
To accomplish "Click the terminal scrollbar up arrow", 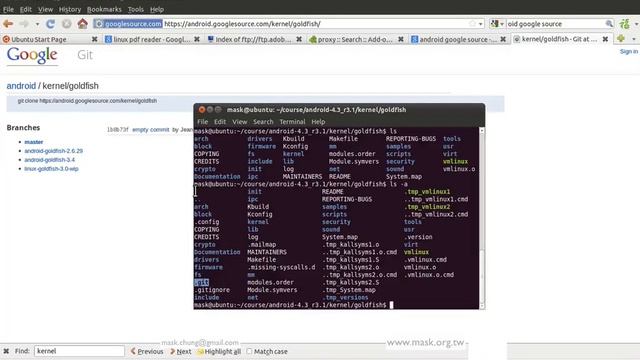I will [x=482, y=131].
